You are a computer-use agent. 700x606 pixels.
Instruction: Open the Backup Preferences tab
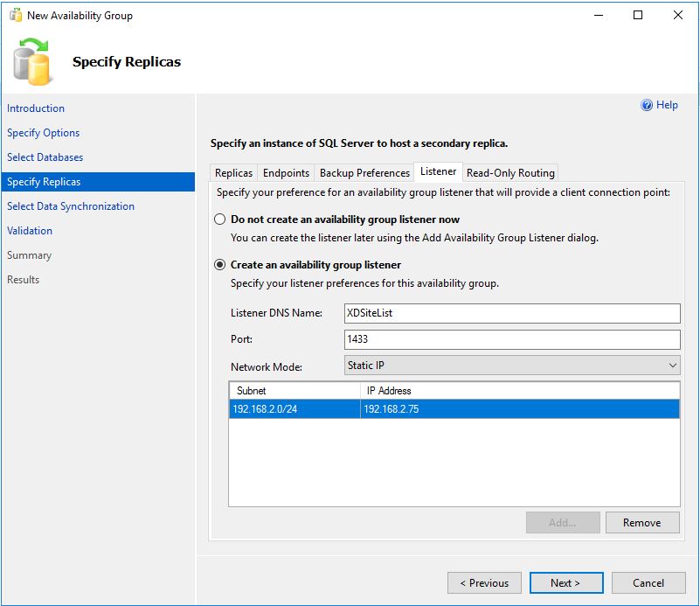tap(364, 172)
